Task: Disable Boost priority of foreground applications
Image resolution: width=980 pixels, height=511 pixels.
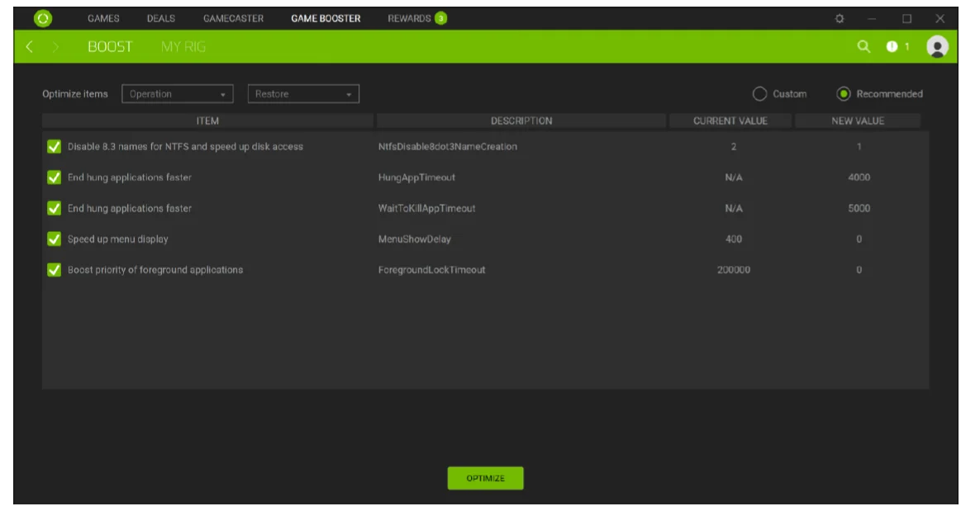Action: click(x=52, y=270)
